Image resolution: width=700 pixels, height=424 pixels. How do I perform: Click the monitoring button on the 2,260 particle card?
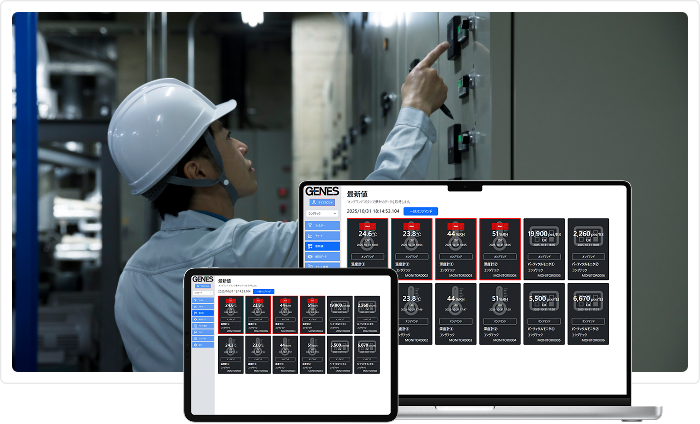(588, 256)
